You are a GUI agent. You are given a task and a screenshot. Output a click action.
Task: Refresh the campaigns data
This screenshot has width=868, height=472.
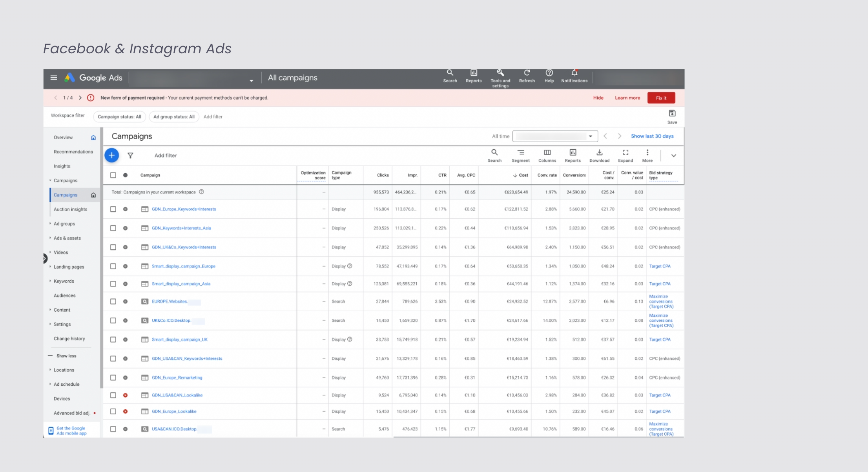pos(527,76)
